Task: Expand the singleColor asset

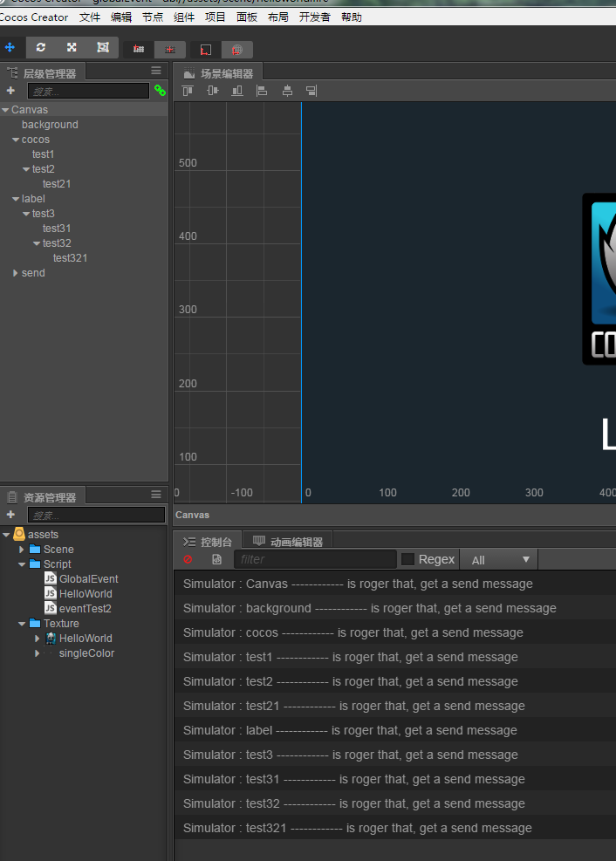Action: point(37,653)
